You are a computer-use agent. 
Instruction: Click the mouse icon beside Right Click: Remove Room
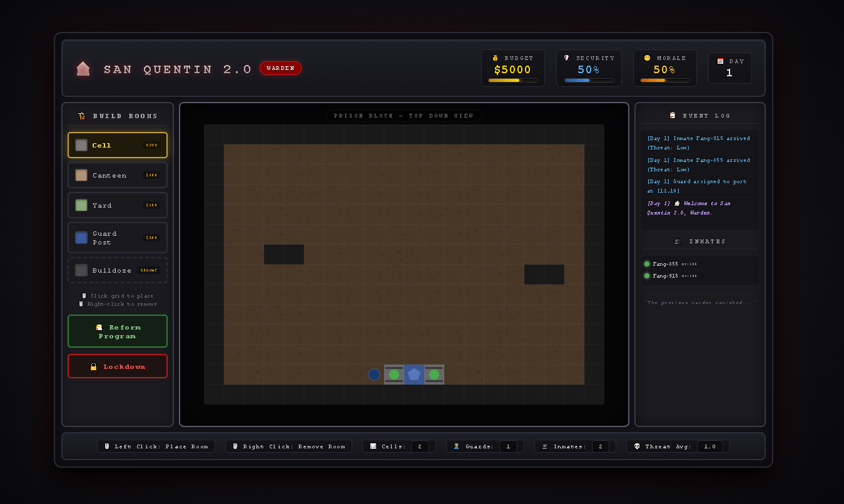pyautogui.click(x=235, y=446)
